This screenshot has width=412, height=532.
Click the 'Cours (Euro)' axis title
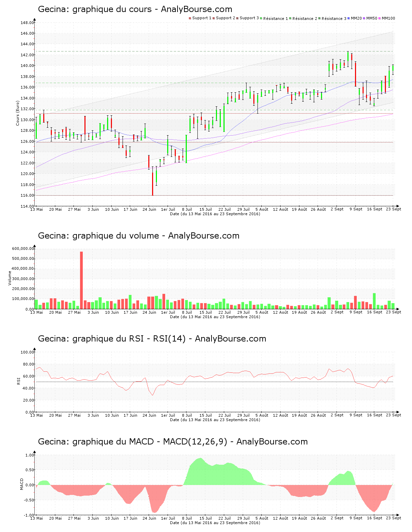coord(18,113)
